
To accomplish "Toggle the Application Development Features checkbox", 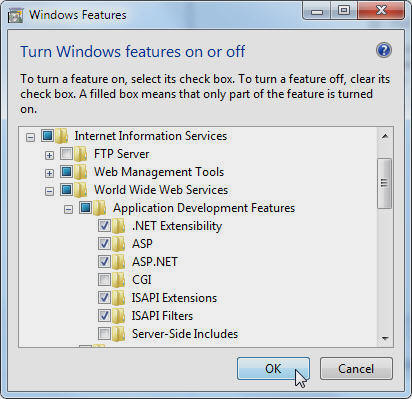I will point(85,207).
